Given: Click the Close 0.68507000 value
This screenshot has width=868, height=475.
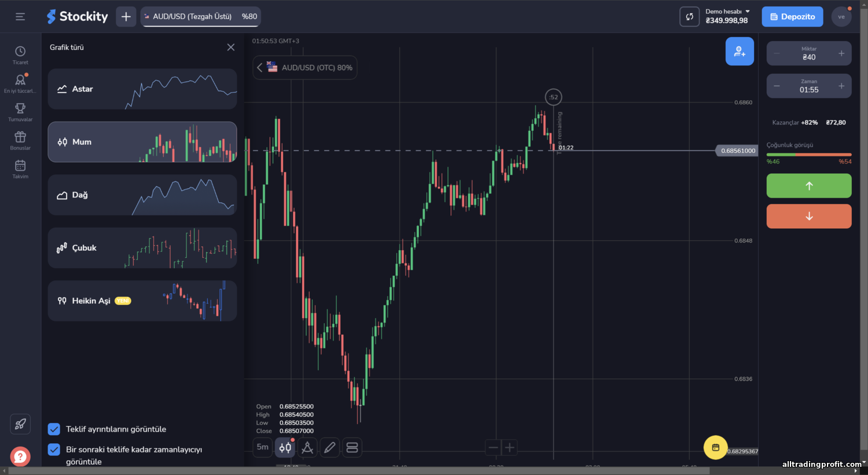Looking at the screenshot, I should (x=296, y=431).
